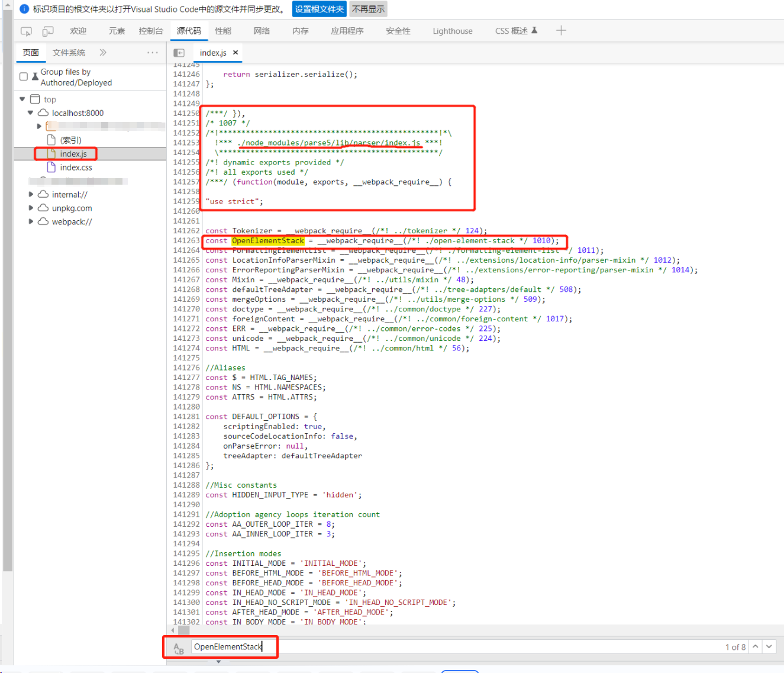Open the navigator three-dot options menu
This screenshot has height=673, width=784.
click(152, 53)
